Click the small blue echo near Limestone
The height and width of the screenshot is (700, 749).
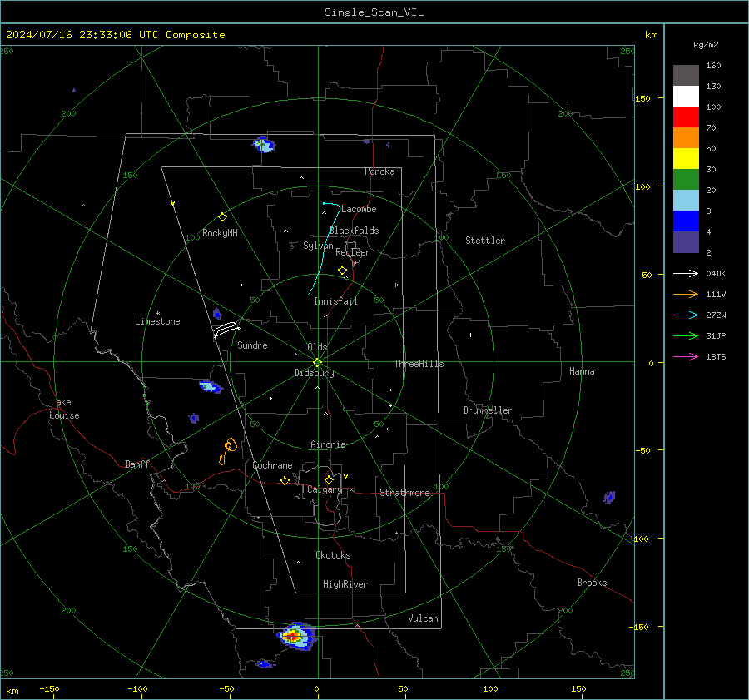tap(217, 314)
